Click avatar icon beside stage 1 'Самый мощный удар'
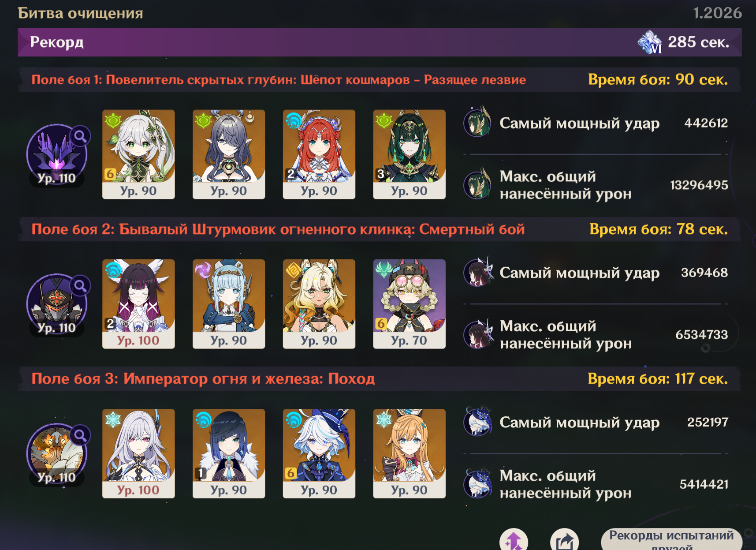 coord(477,122)
